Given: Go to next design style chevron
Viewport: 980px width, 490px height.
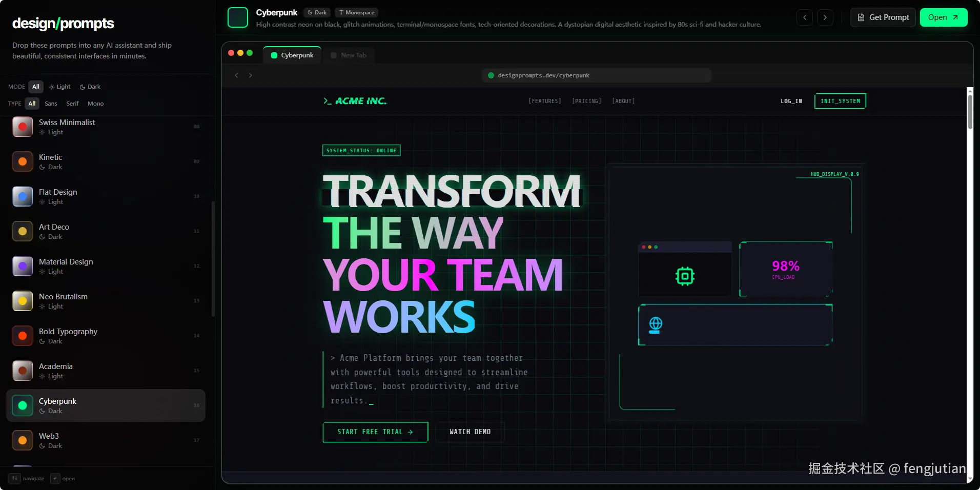Looking at the screenshot, I should [x=825, y=17].
